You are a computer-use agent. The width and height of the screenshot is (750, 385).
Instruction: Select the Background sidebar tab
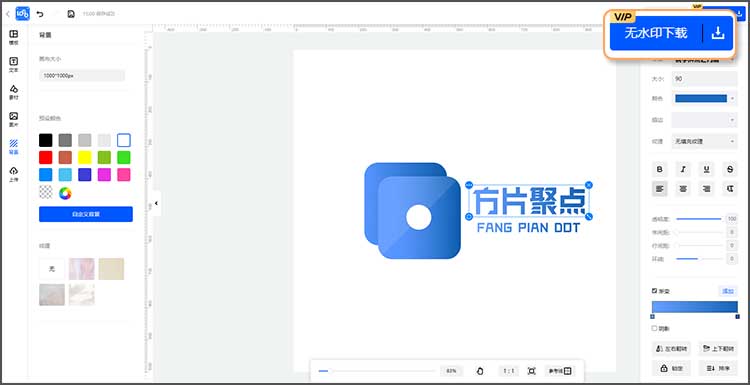(13, 147)
